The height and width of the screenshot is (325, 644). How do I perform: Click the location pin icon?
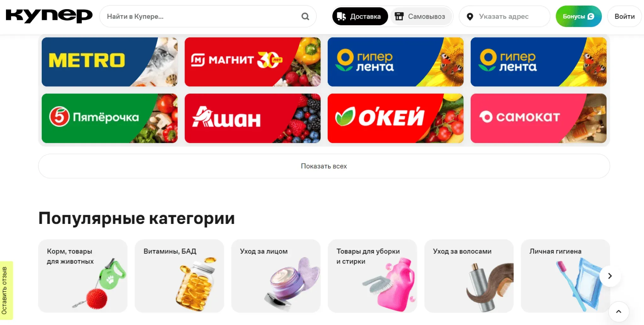pyautogui.click(x=470, y=17)
